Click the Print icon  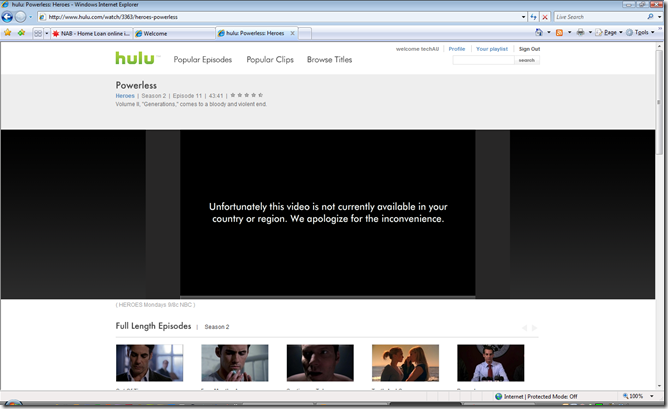pos(580,32)
